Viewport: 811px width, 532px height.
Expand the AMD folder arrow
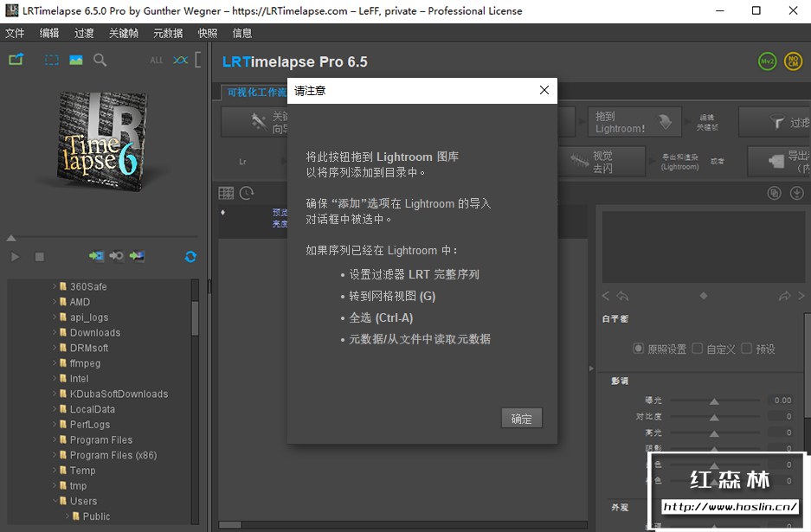pos(55,301)
